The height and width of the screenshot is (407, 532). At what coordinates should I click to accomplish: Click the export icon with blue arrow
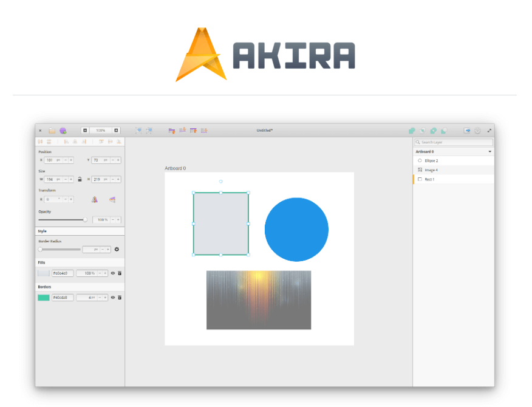[467, 131]
